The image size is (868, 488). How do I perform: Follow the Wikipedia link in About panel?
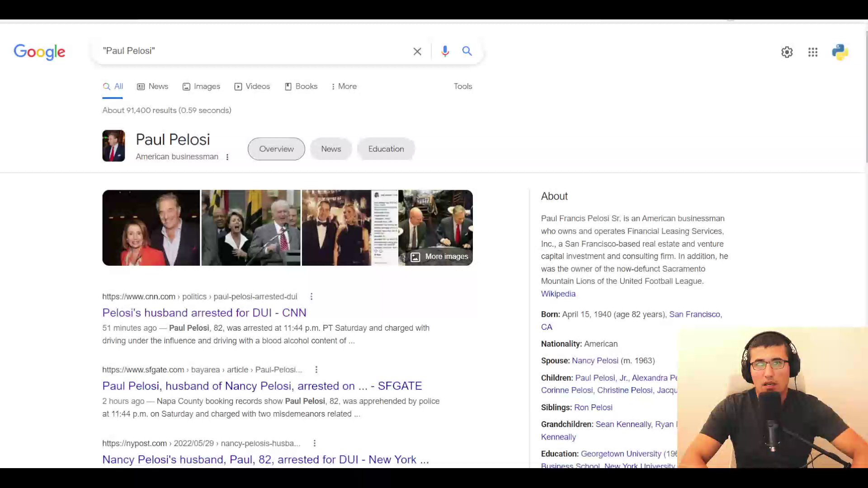558,294
